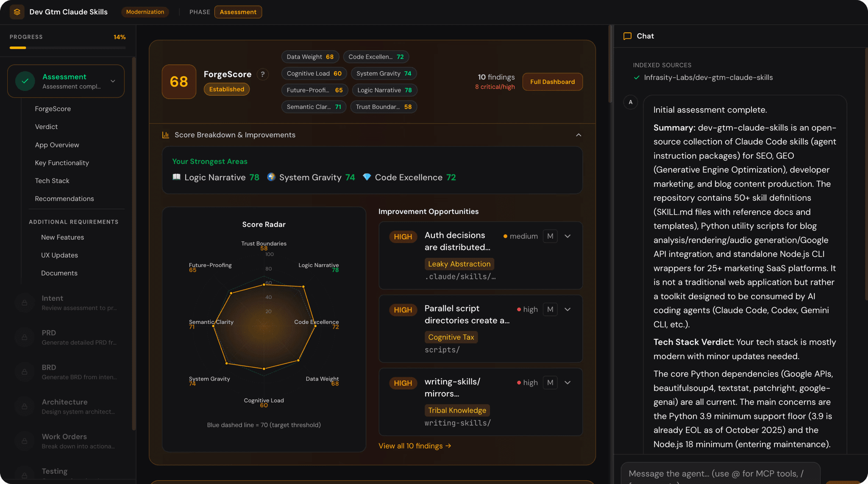Open the Work Orders step
The width and height of the screenshot is (868, 484).
click(x=68, y=441)
